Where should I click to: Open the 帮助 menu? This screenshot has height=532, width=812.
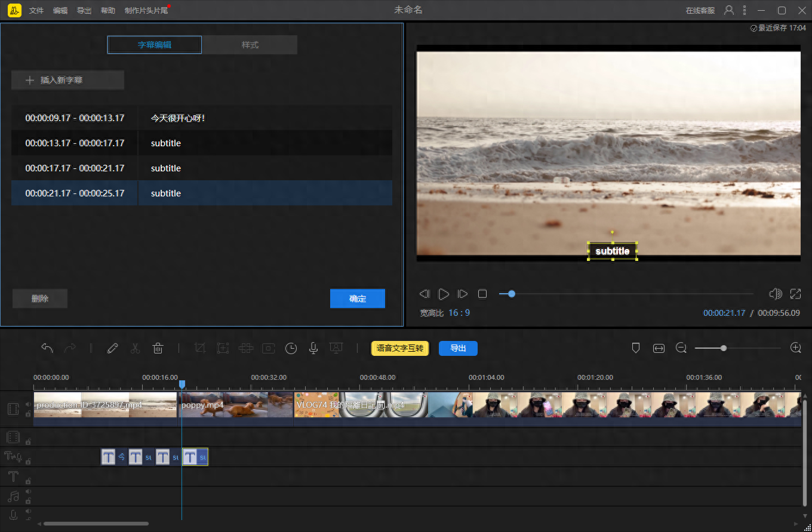tap(108, 11)
